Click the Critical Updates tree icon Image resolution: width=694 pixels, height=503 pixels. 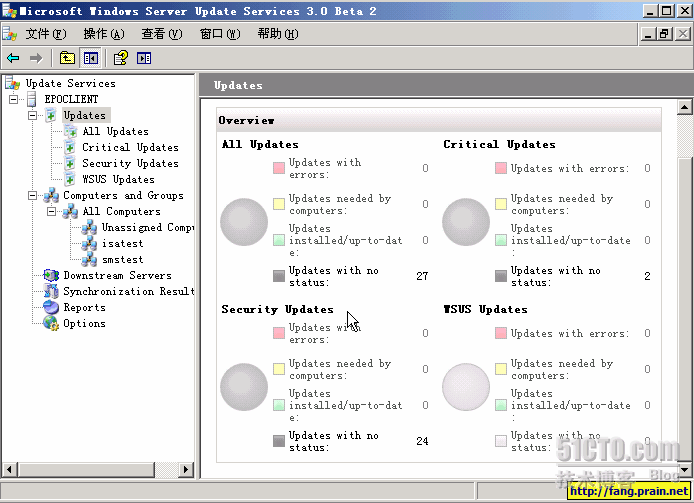tap(70, 147)
